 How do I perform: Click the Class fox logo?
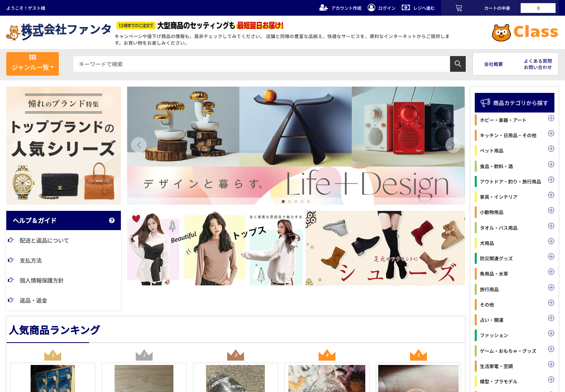(x=525, y=32)
